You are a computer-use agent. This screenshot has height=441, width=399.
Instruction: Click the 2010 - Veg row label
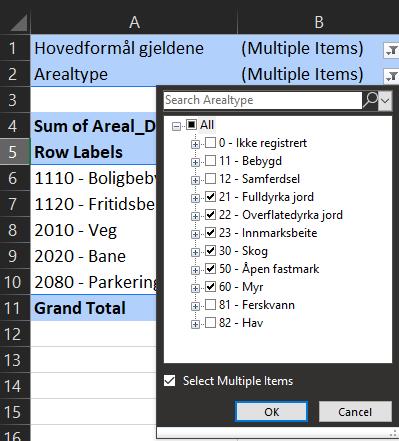93,230
